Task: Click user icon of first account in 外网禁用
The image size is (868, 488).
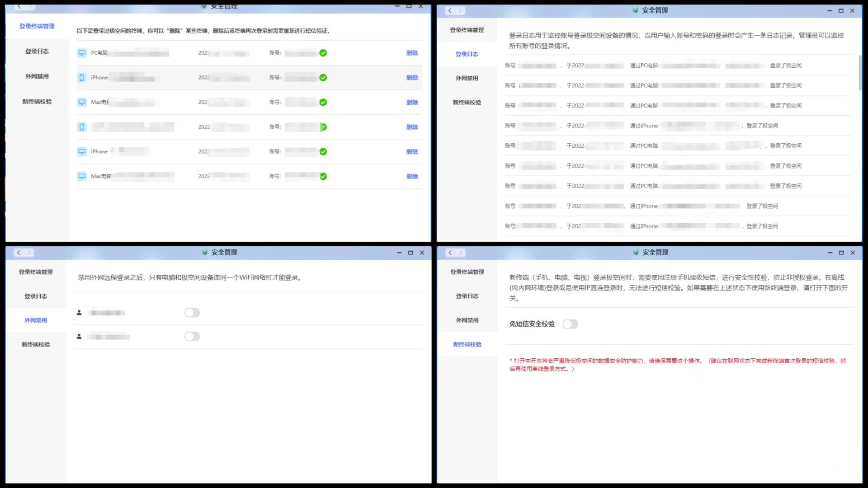Action: tap(79, 313)
